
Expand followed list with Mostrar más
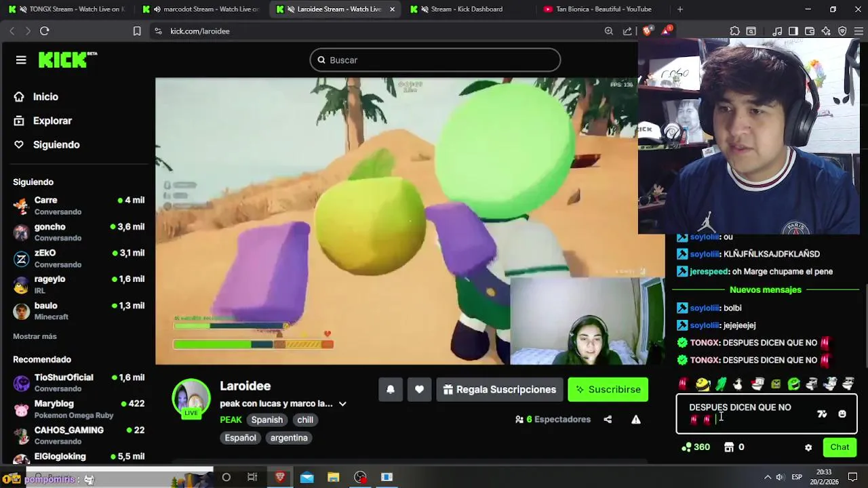pos(35,336)
